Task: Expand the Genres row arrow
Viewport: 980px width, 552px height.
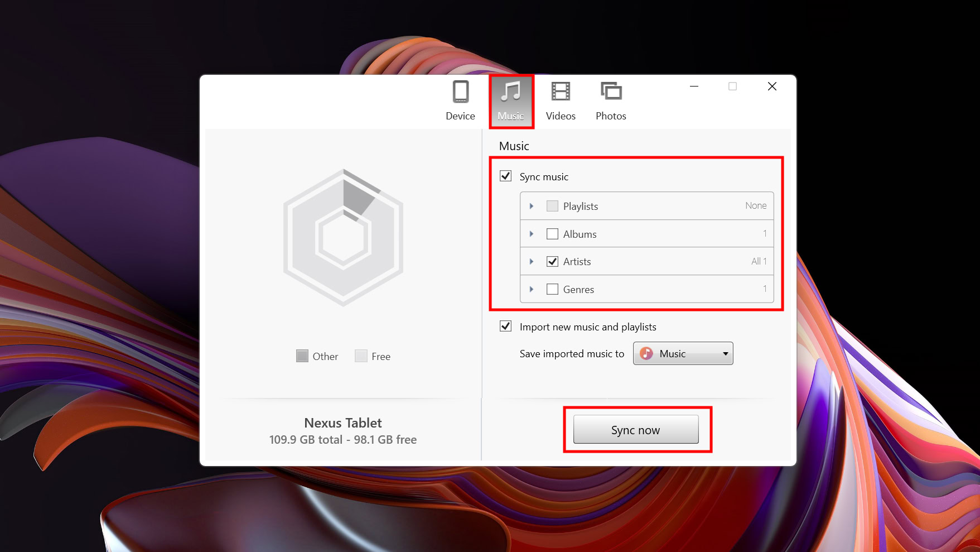Action: (532, 289)
